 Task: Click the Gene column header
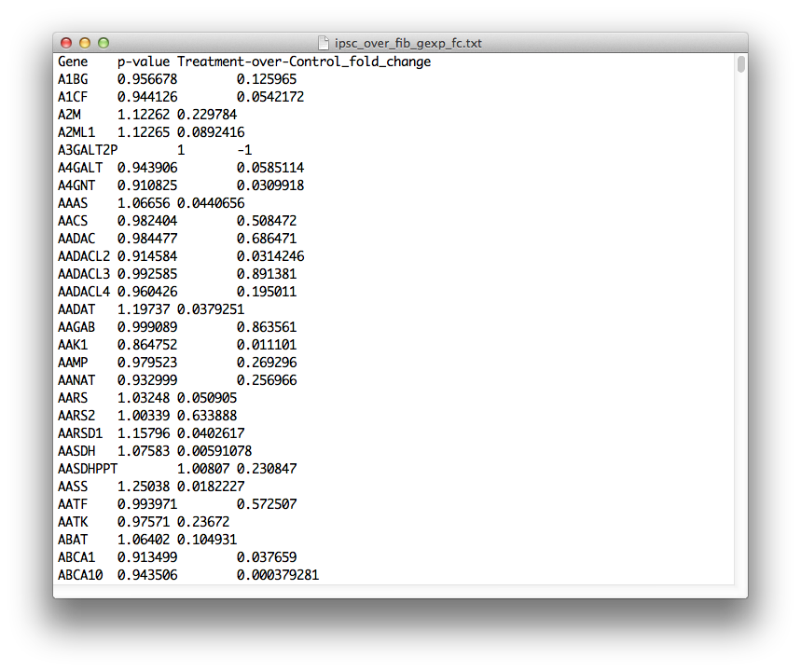point(73,62)
